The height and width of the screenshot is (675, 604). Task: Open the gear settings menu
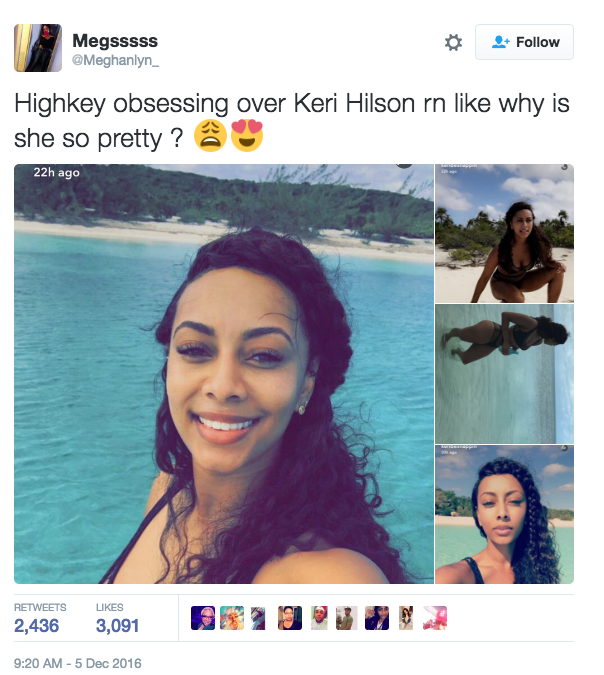(x=453, y=42)
